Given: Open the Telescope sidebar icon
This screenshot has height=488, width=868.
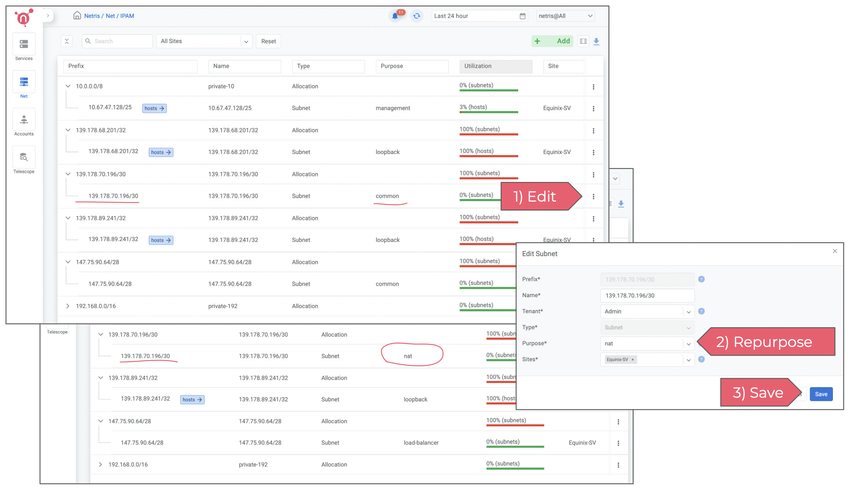Looking at the screenshot, I should coord(24,157).
